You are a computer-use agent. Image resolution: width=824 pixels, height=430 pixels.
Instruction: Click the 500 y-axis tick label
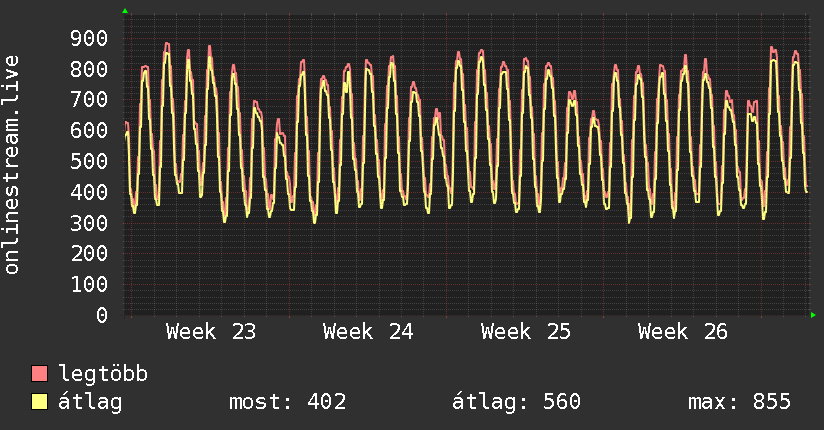[x=89, y=161]
